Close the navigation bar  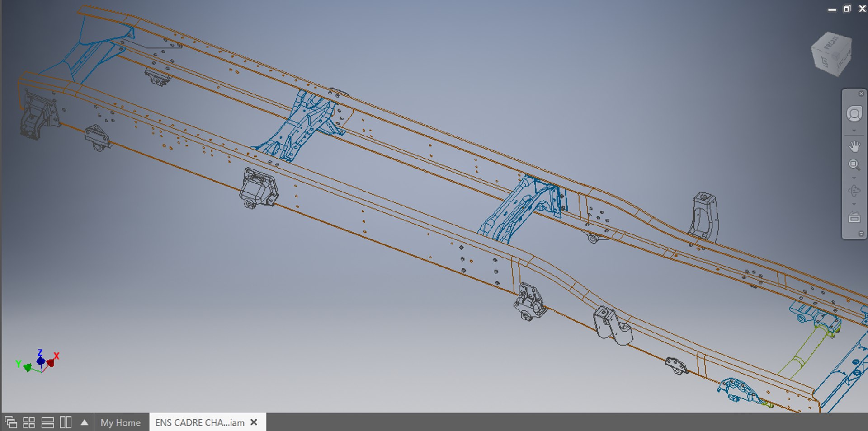(861, 94)
